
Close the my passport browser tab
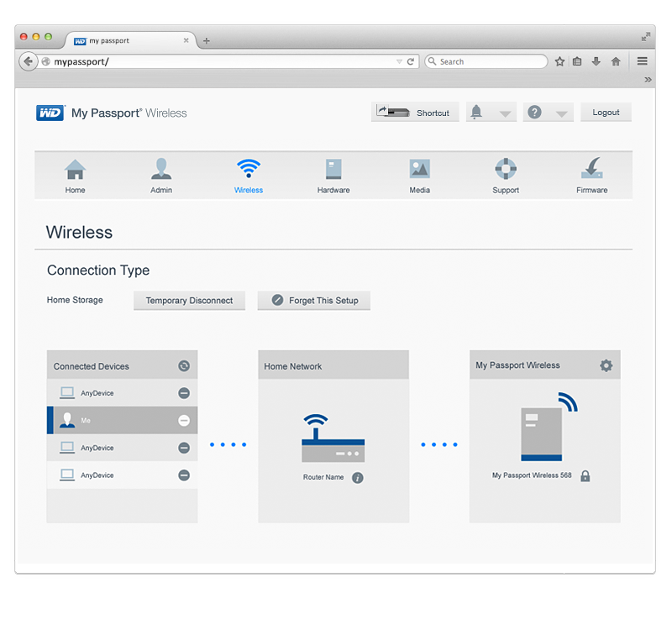click(186, 40)
